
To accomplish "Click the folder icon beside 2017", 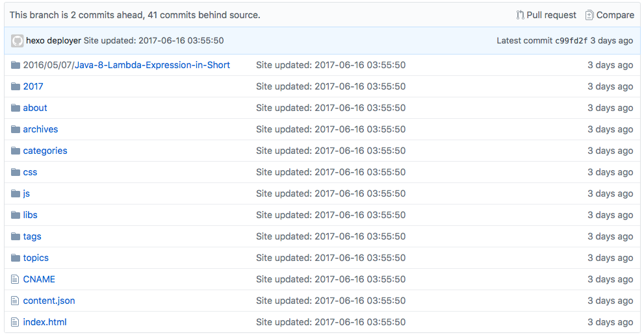I will 16,86.
